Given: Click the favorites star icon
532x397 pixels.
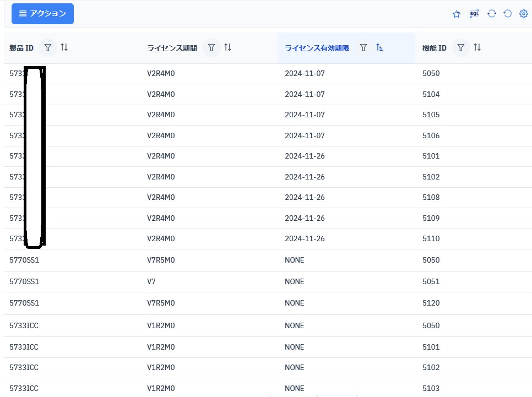Looking at the screenshot, I should [x=457, y=14].
